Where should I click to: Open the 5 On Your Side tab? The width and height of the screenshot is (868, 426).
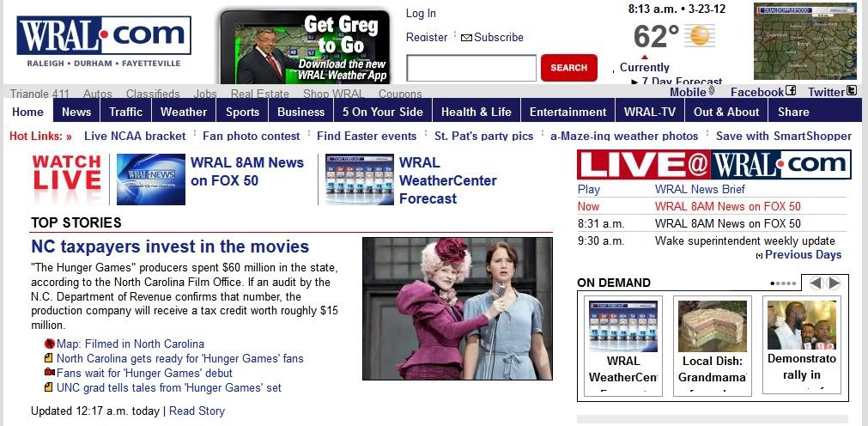[x=383, y=112]
